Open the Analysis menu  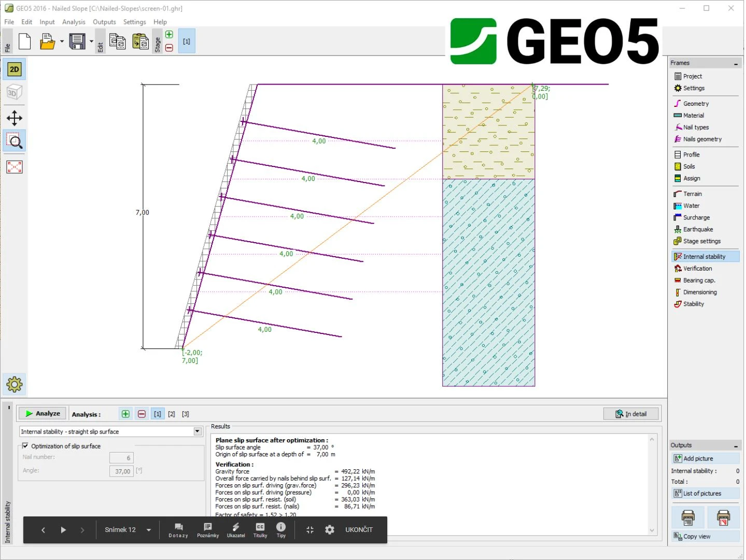74,22
